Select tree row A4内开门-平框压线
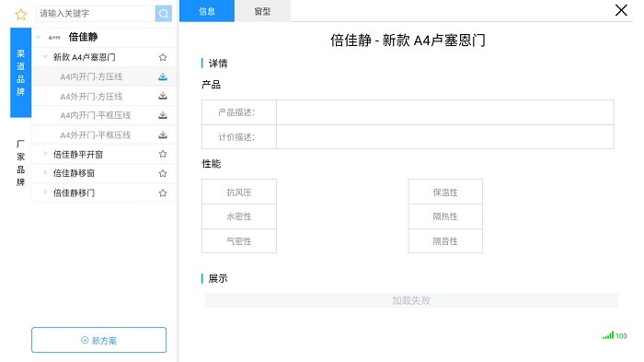Image resolution: width=644 pixels, height=362 pixels. pos(105,115)
